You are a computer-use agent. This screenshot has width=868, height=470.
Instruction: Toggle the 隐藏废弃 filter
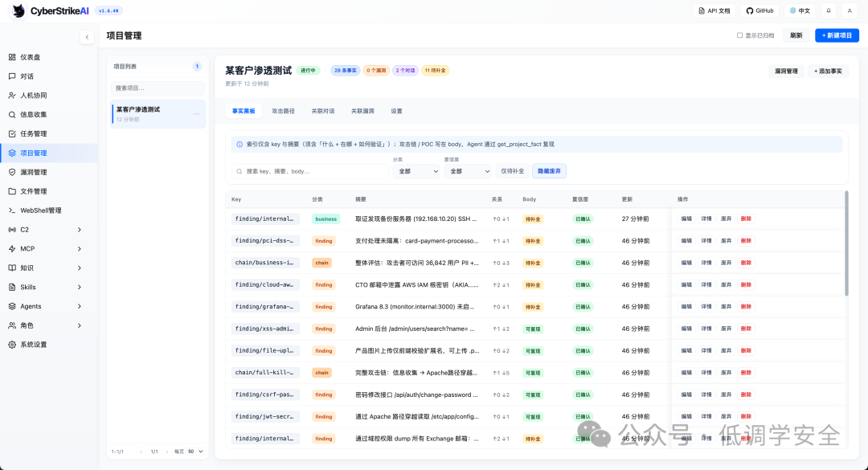point(549,171)
